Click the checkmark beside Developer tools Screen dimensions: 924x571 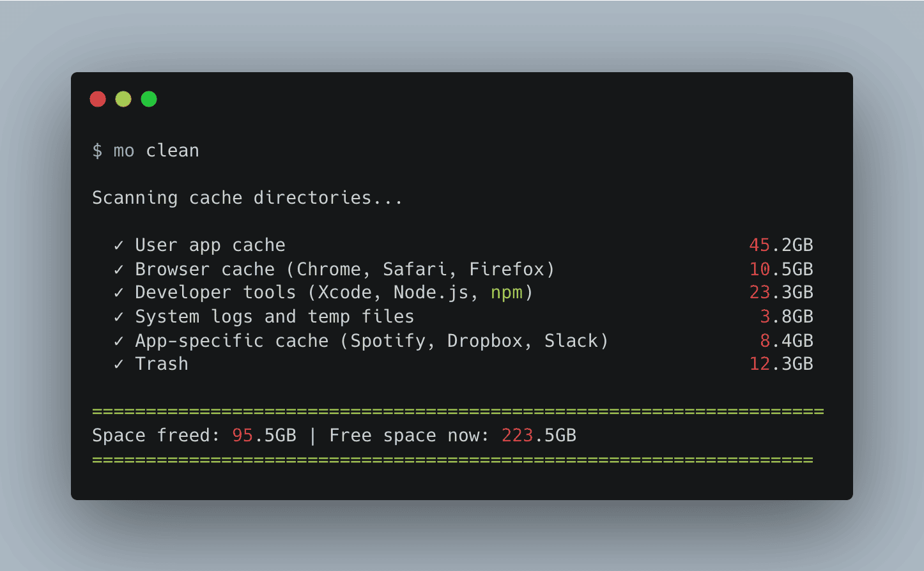coord(118,293)
